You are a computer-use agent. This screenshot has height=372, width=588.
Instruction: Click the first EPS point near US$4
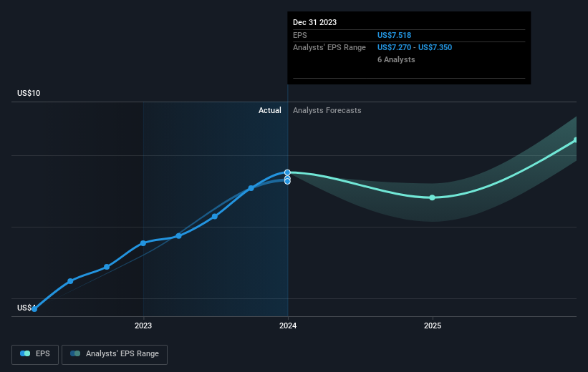34,309
